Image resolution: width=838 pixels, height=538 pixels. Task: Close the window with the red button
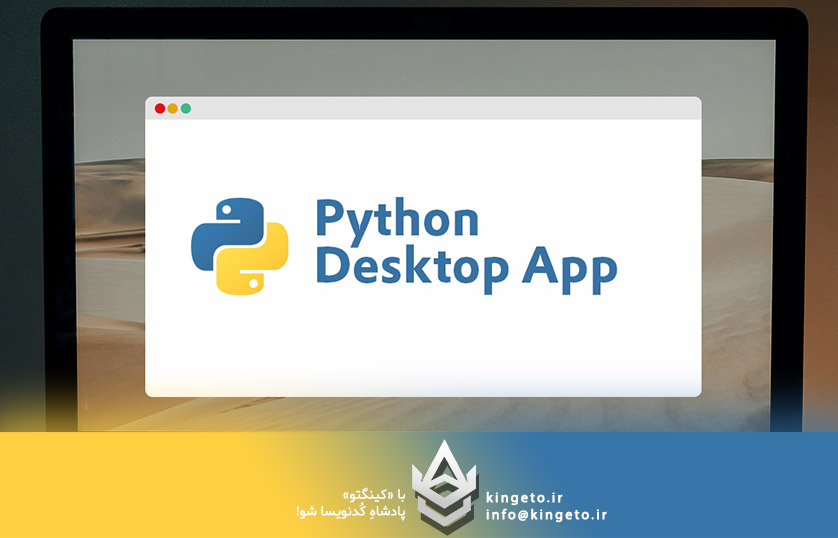159,108
